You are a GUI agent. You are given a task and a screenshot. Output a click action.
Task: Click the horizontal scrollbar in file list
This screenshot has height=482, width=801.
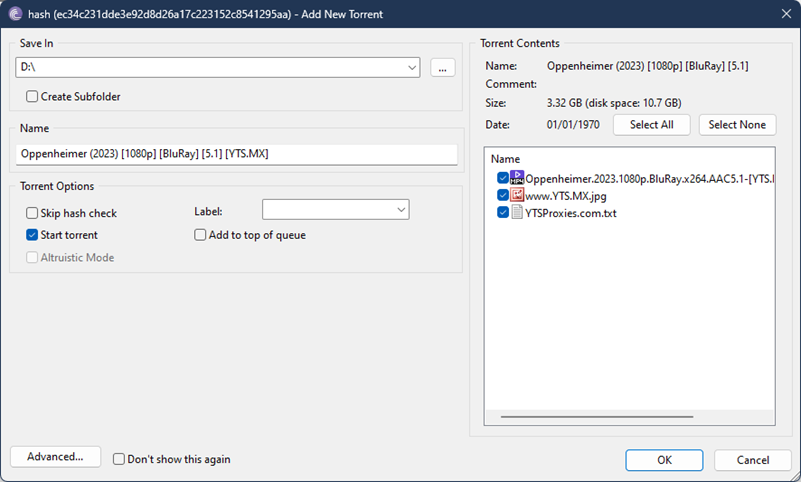click(x=597, y=417)
